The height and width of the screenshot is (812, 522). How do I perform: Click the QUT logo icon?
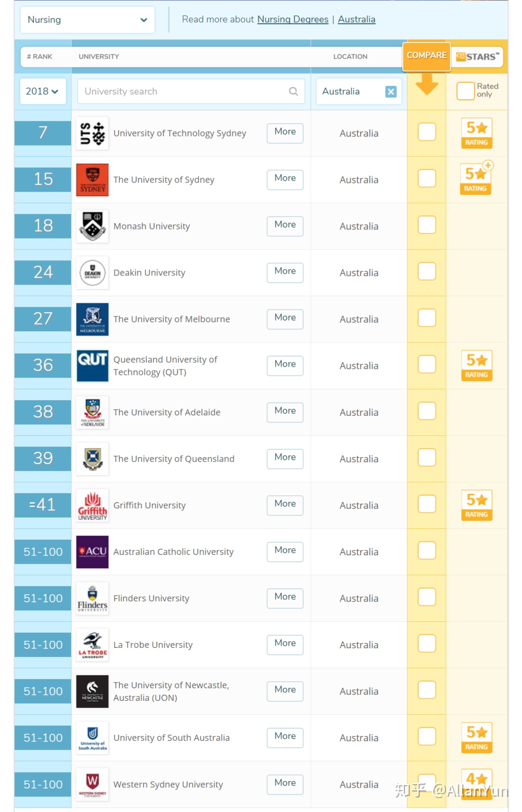point(92,365)
